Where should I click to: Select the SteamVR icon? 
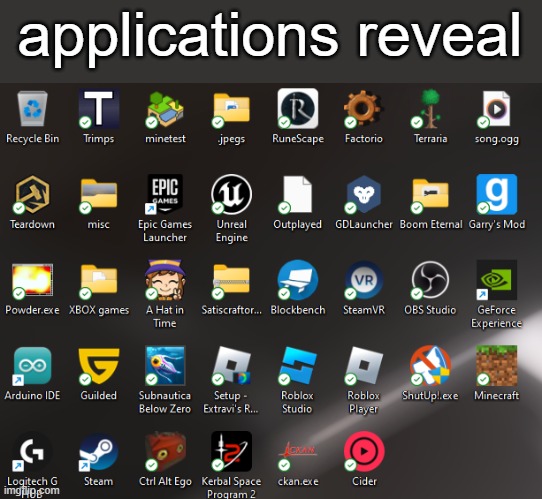[x=364, y=280]
